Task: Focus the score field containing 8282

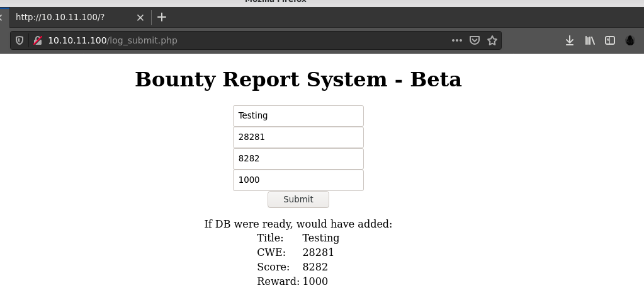Action: [x=298, y=159]
